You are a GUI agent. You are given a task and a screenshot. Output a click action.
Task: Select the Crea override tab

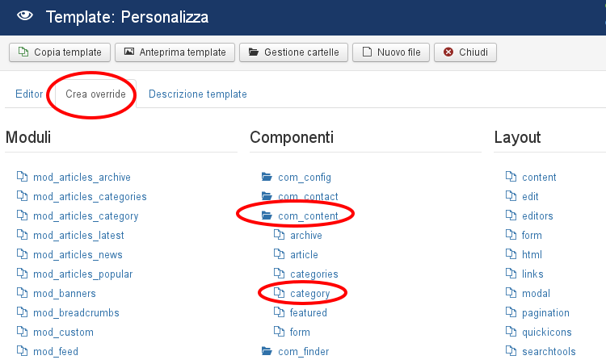click(95, 94)
